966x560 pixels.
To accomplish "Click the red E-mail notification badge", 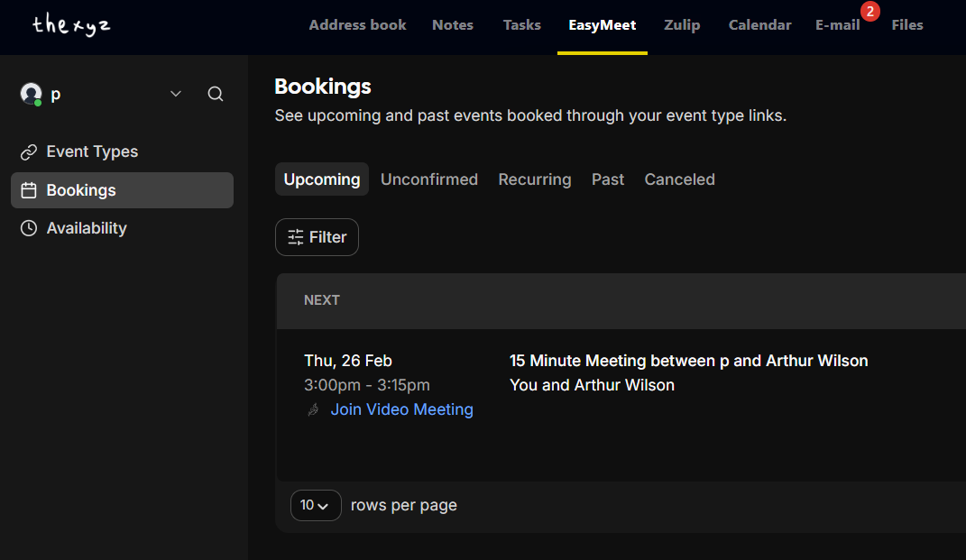I will (869, 12).
